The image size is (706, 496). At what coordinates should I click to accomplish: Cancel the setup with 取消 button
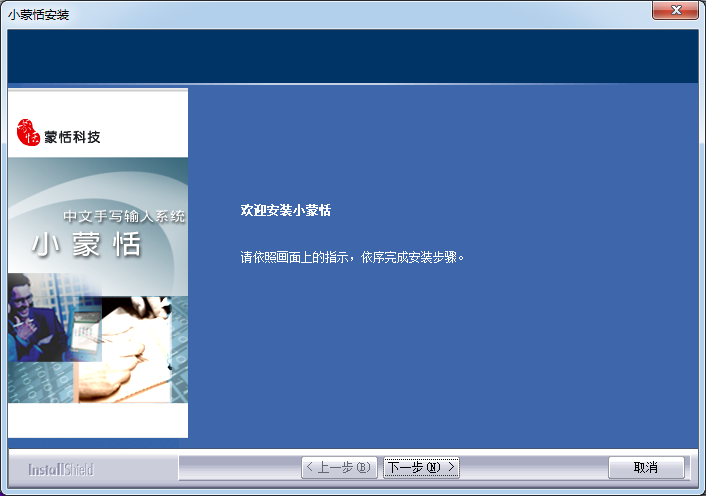click(646, 468)
